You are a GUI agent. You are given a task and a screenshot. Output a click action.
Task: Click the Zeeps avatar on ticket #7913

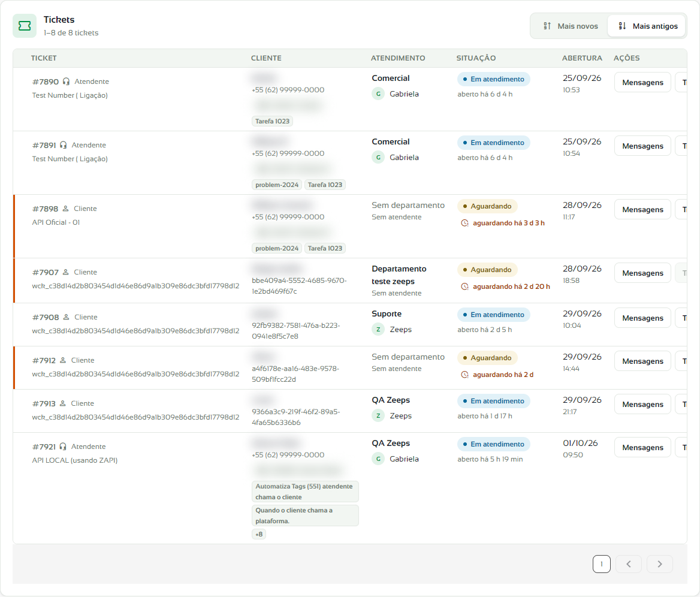[x=378, y=416]
